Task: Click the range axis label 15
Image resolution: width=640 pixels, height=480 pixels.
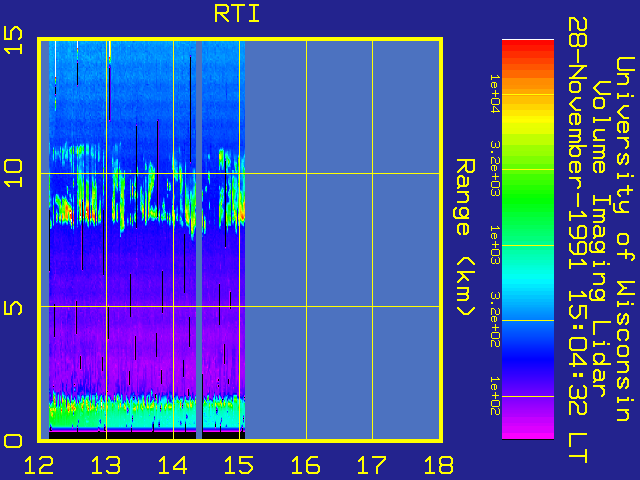Action: 13,40
